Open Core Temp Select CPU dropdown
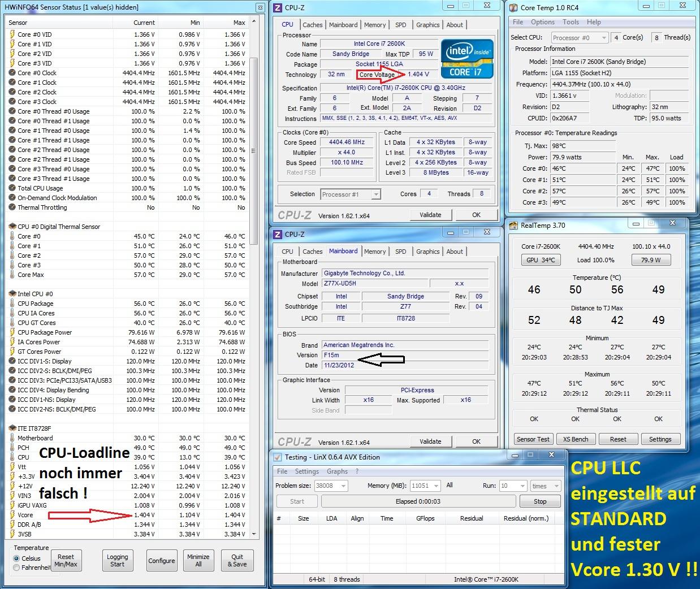Screen dimensions: 700x589 (579, 37)
